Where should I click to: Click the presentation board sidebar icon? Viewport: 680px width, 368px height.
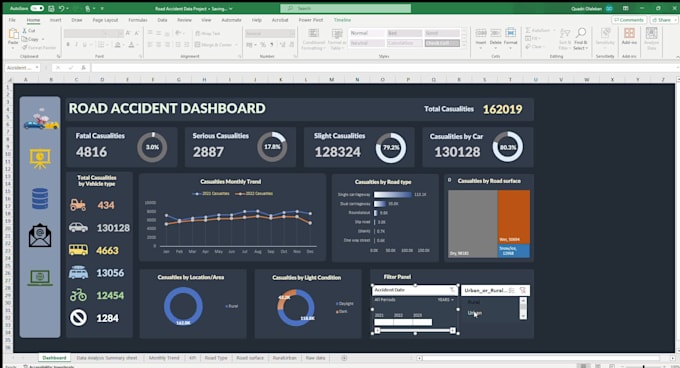(x=40, y=159)
